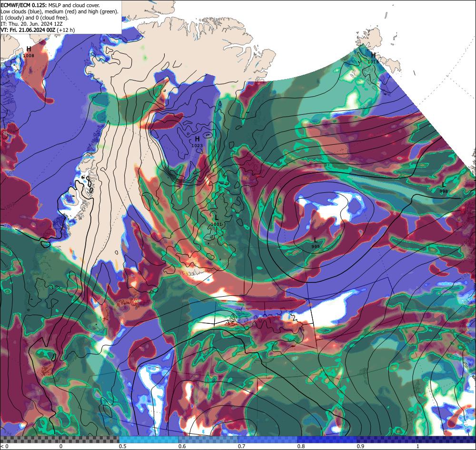Screen dimensions: 476x450
Task: Click the 'VT: Fri. 21.06.2024 00Z (+12 h)' line
Action: (38, 30)
